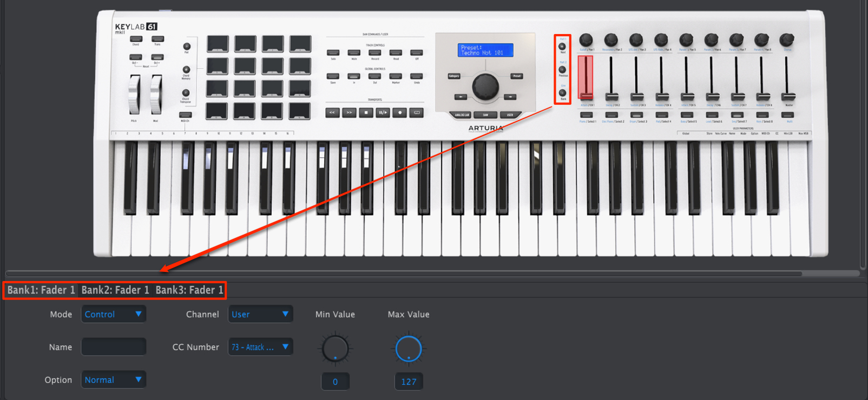Click the Part 1 / Next button
Image resolution: width=868 pixels, height=400 pixels.
point(562,46)
